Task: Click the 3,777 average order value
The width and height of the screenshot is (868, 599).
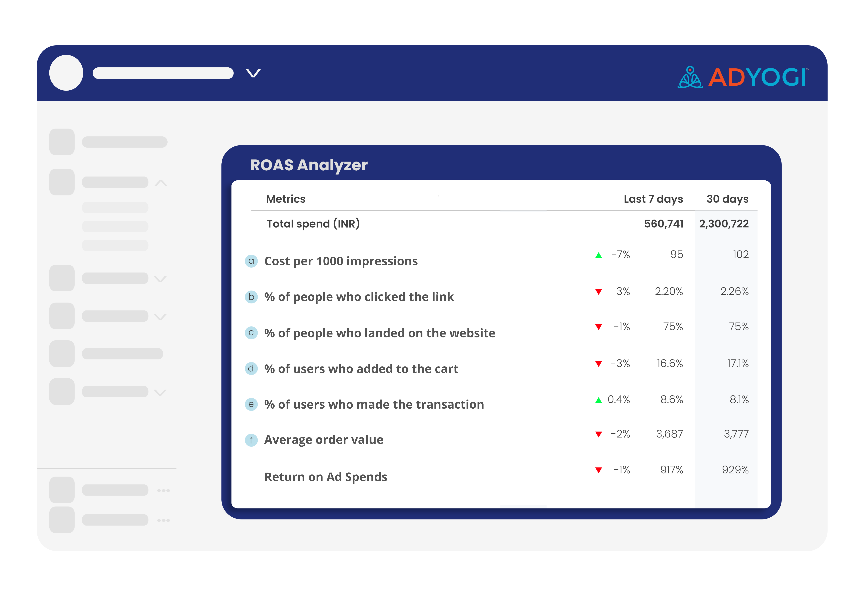Action: [x=736, y=434]
